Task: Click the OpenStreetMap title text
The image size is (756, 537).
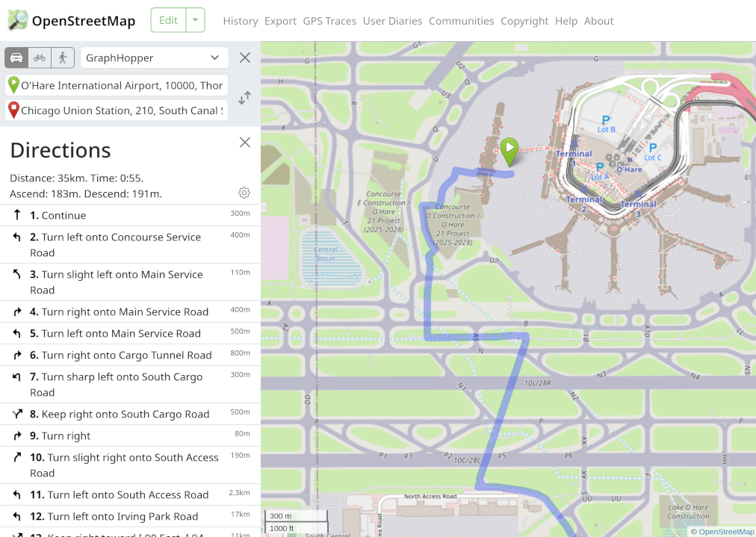Action: pyautogui.click(x=84, y=21)
